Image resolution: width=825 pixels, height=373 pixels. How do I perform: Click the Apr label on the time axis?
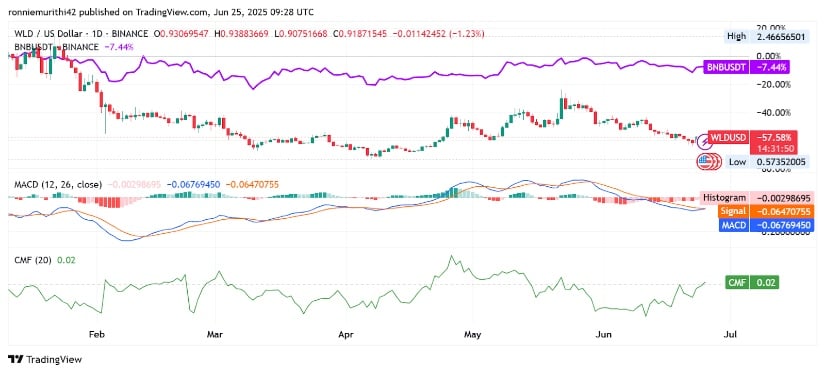[x=345, y=334]
